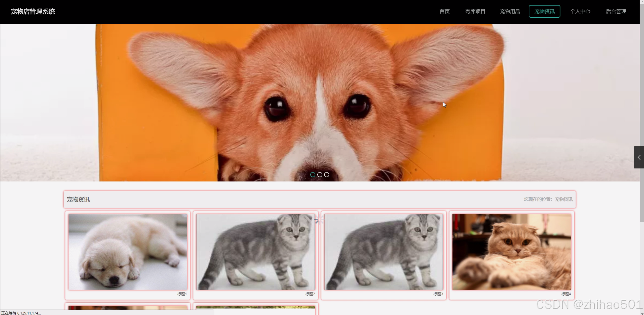Click the 标题4 caption text

[x=566, y=294]
